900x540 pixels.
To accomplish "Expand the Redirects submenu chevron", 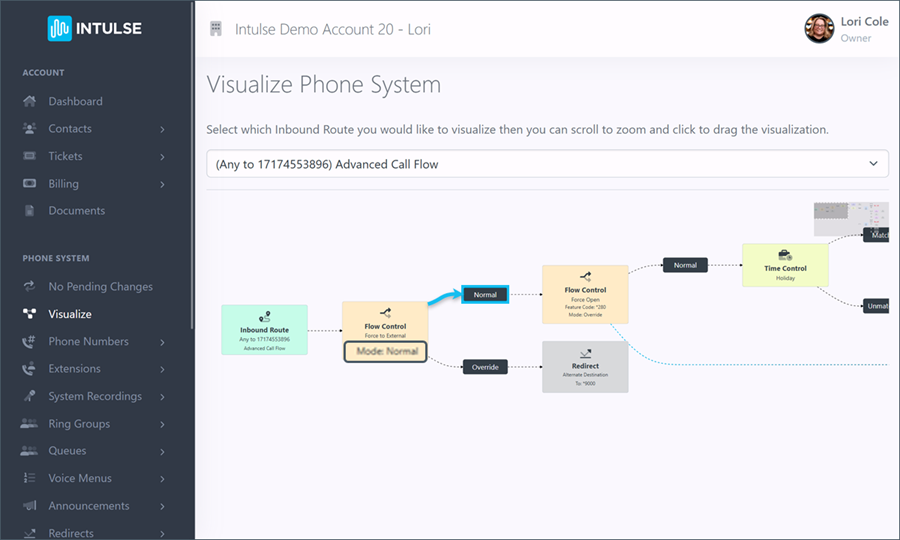I will tap(162, 534).
